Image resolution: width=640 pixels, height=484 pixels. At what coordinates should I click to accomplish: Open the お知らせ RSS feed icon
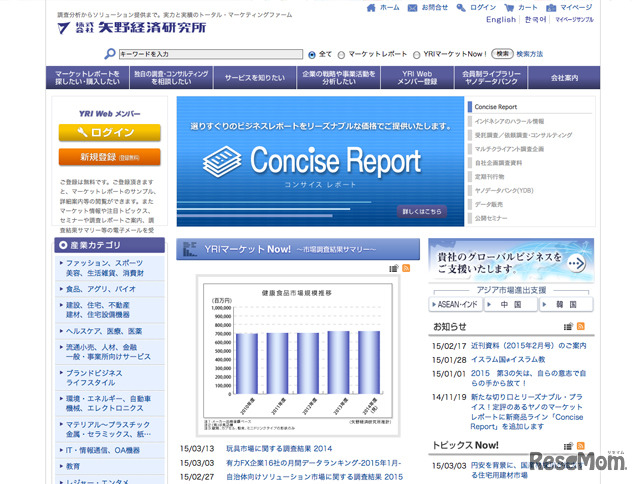(582, 326)
